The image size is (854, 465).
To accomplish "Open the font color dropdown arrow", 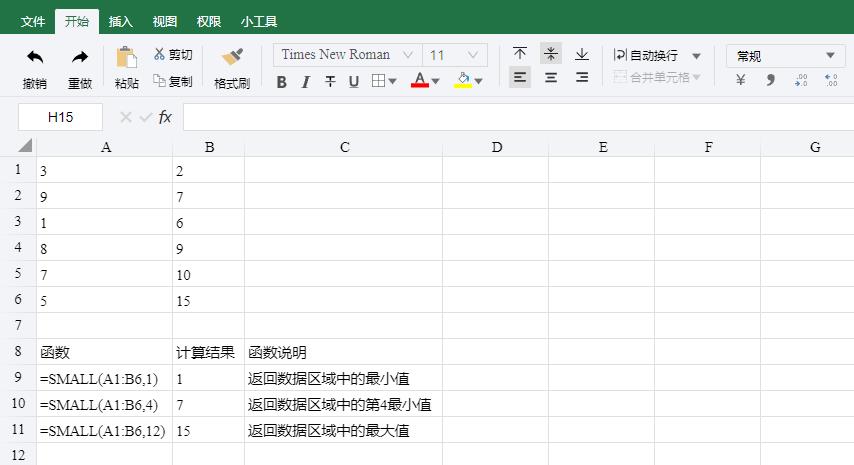I will (x=435, y=82).
